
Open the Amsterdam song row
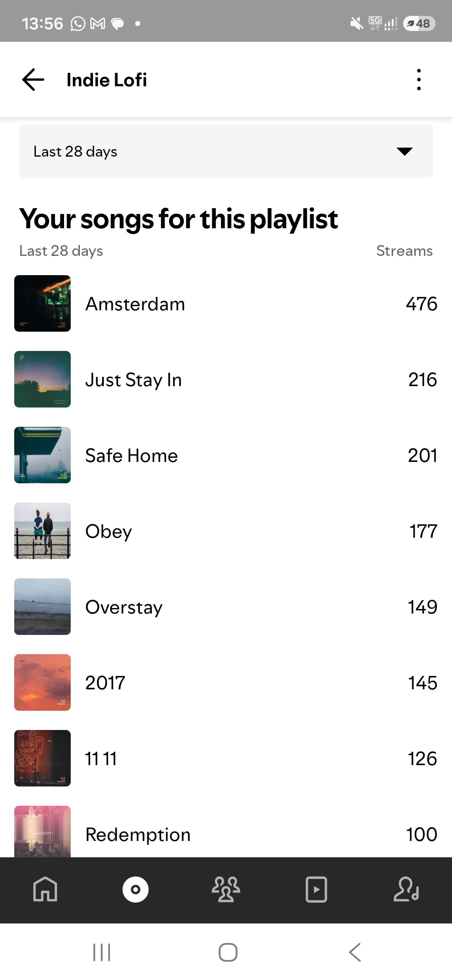(226, 304)
